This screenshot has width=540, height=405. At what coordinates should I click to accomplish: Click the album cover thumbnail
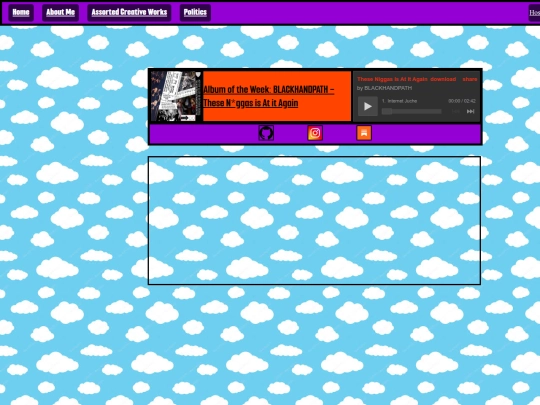(x=176, y=96)
